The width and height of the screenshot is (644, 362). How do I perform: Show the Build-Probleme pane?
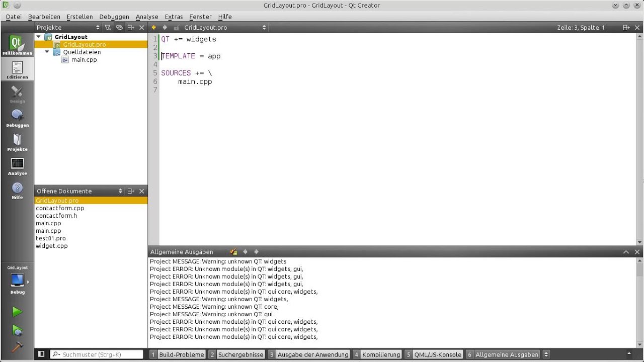click(x=177, y=354)
